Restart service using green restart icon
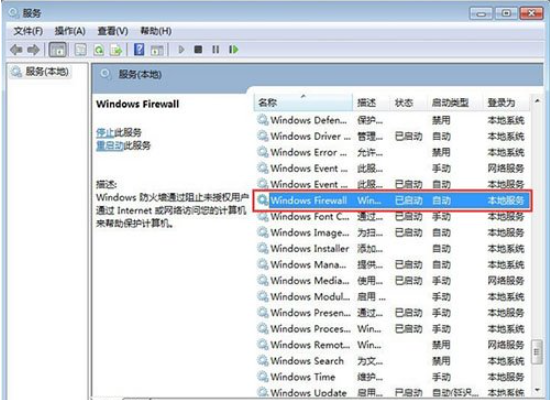Image resolution: width=550 pixels, height=400 pixels. point(233,49)
